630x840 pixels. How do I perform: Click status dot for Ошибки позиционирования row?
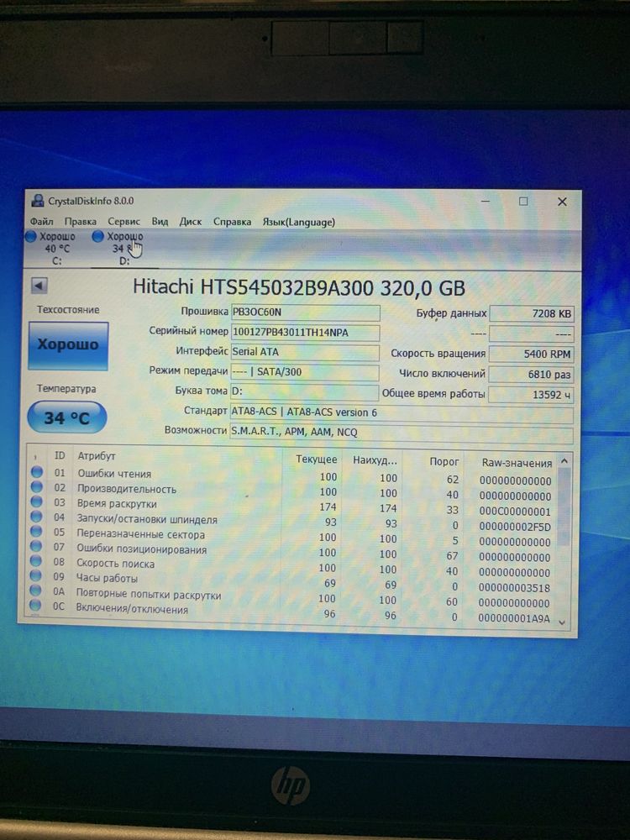[x=36, y=546]
